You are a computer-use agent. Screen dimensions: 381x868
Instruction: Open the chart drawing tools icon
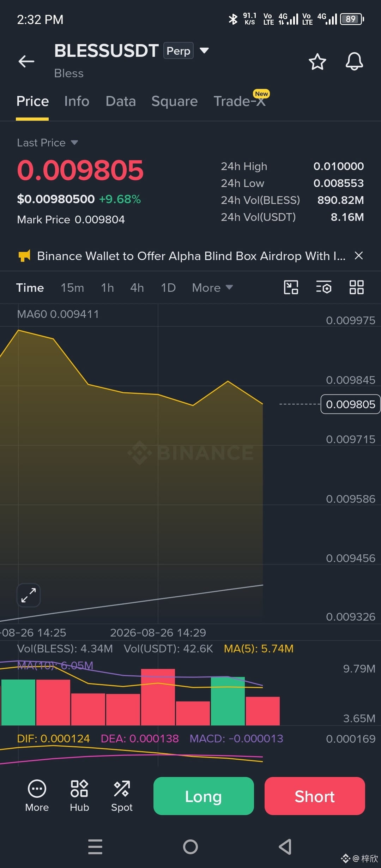pyautogui.click(x=291, y=287)
